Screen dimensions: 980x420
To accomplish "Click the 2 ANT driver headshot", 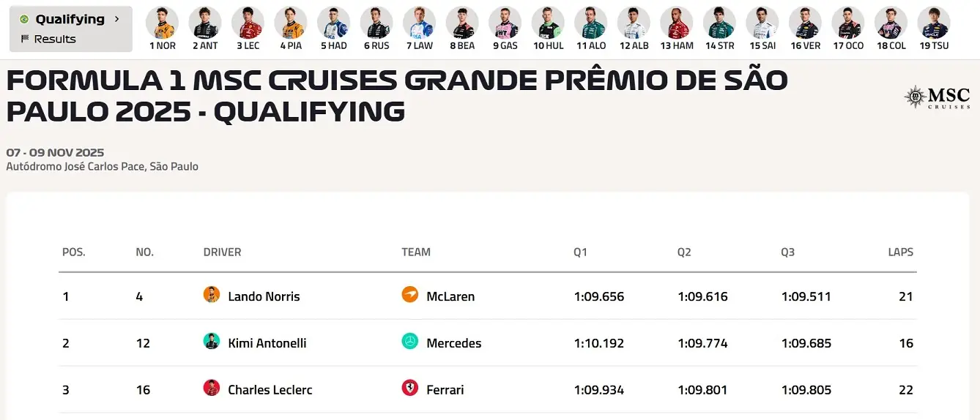I will click(x=205, y=23).
